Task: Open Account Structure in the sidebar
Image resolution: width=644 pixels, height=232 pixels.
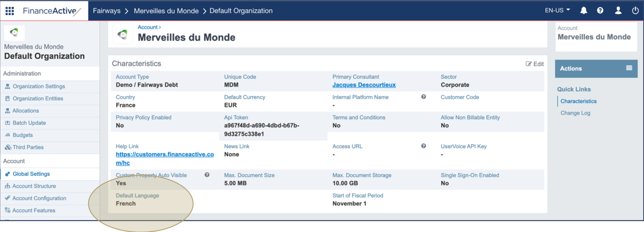Action: [x=34, y=186]
